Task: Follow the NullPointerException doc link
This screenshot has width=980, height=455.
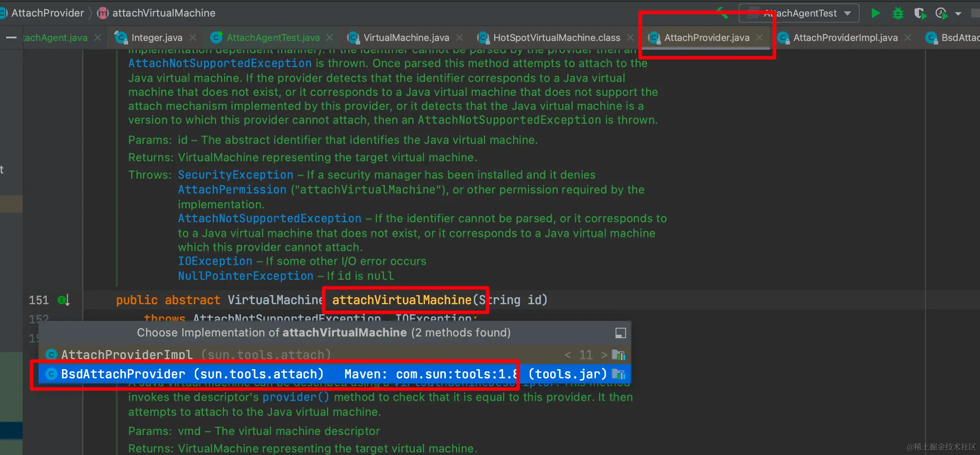Action: [x=246, y=276]
